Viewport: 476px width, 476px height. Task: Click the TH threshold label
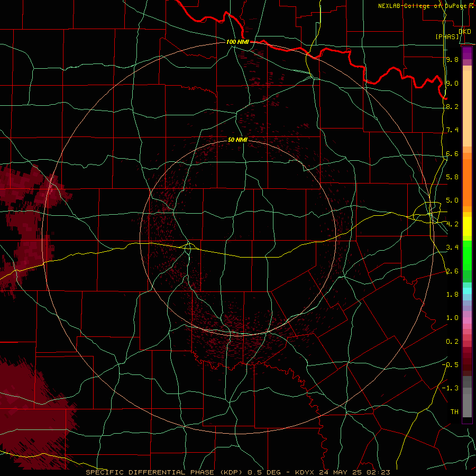click(454, 412)
